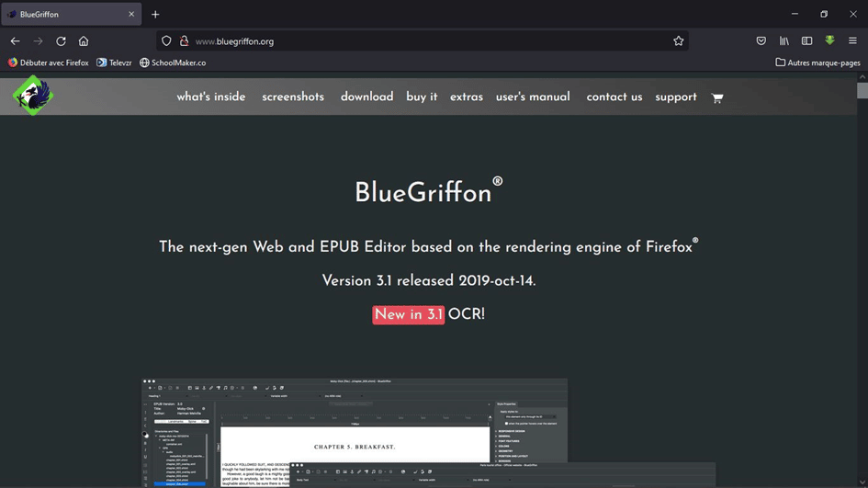Open the tracking protection shield icon
This screenshot has width=868, height=488.
pyautogui.click(x=166, y=41)
